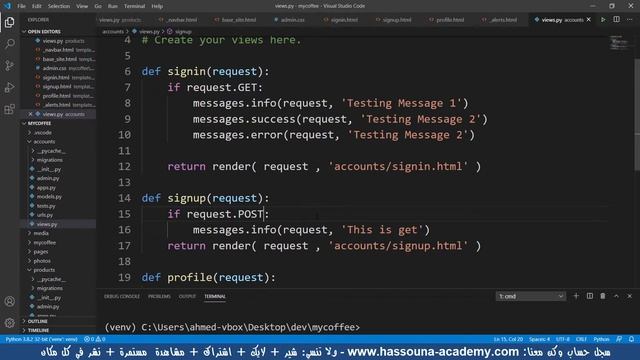Close views.py accounts in Open Editors
The width and height of the screenshot is (640, 360).
[x=31, y=114]
